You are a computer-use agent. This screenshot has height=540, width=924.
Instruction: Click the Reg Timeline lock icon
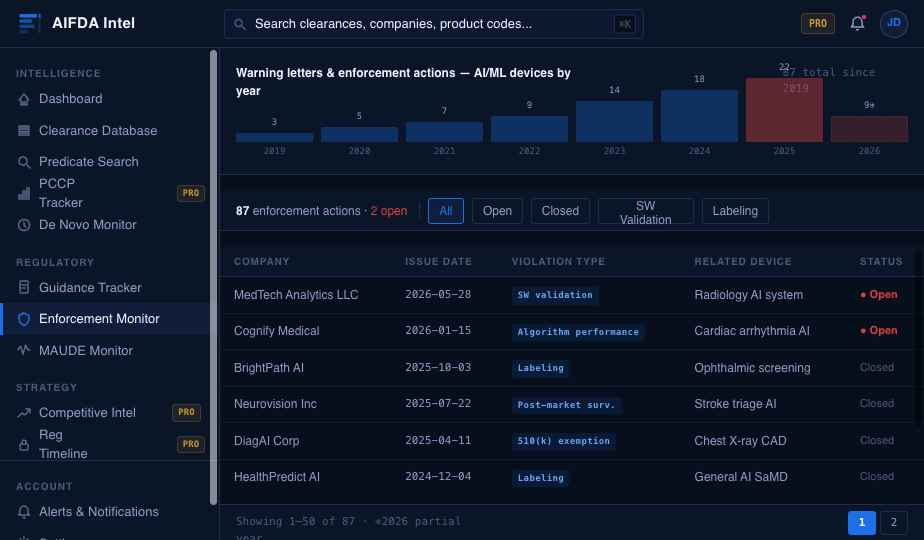(x=24, y=444)
